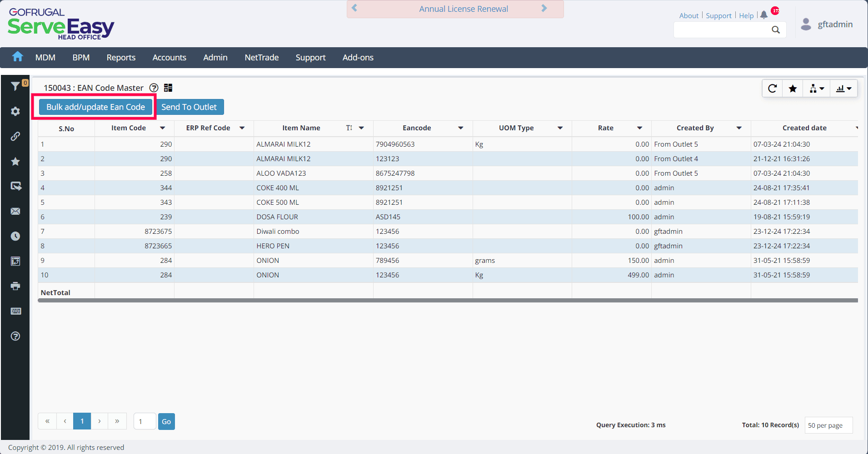
Task: Open the mail envelope icon in sidebar
Action: coord(15,211)
